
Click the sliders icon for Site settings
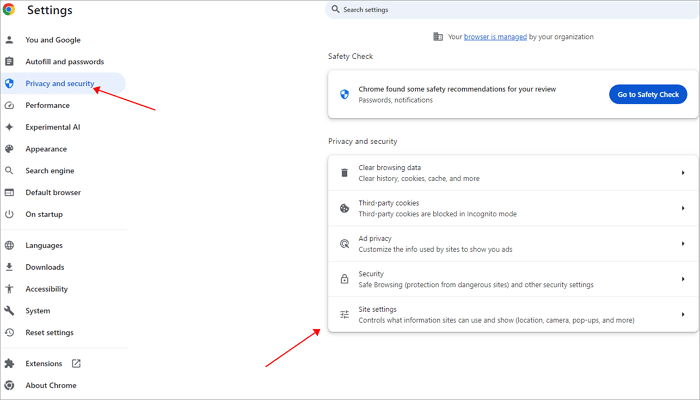tap(344, 315)
